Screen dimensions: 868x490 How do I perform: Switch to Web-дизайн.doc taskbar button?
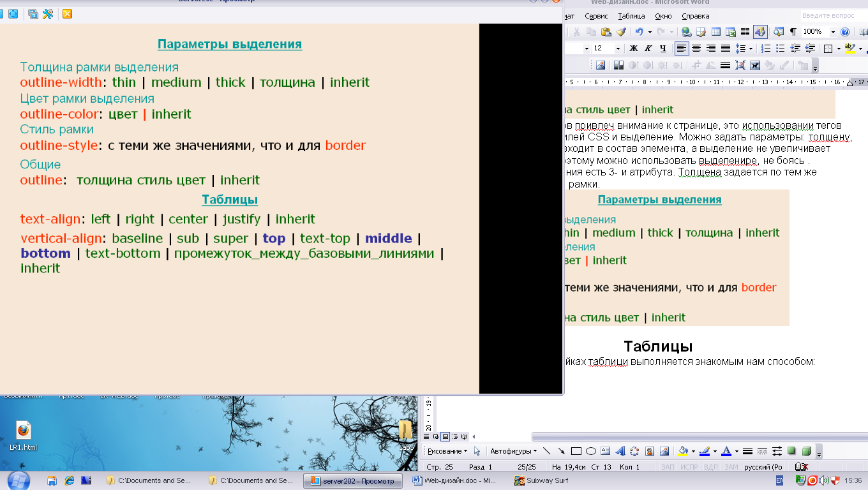point(454,480)
